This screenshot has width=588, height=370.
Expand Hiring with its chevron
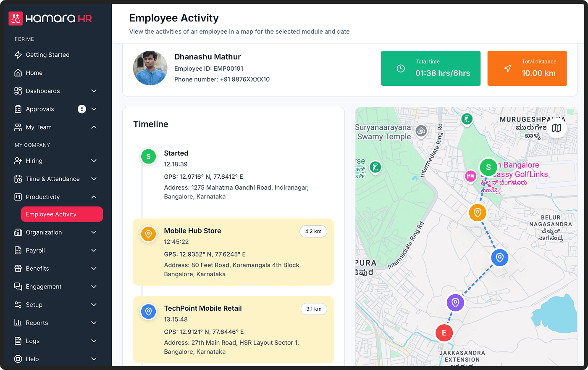coord(94,161)
